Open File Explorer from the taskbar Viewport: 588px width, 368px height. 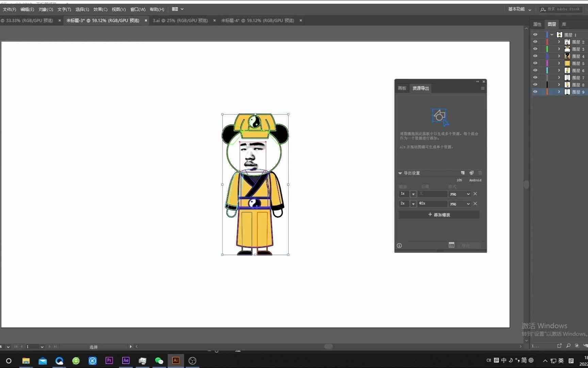click(x=26, y=361)
